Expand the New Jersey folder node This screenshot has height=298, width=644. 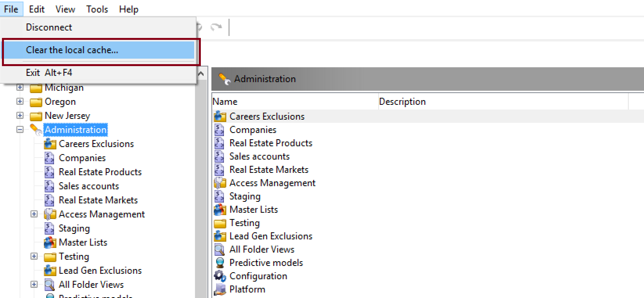point(20,116)
